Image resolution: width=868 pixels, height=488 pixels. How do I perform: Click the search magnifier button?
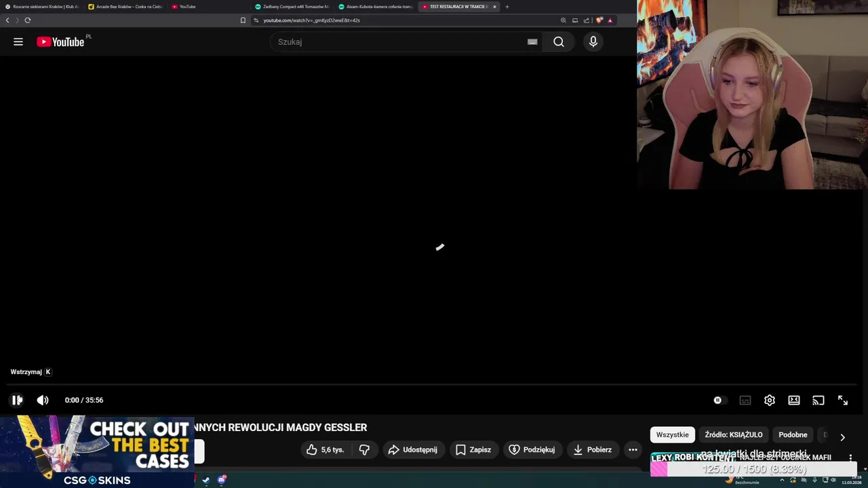558,42
